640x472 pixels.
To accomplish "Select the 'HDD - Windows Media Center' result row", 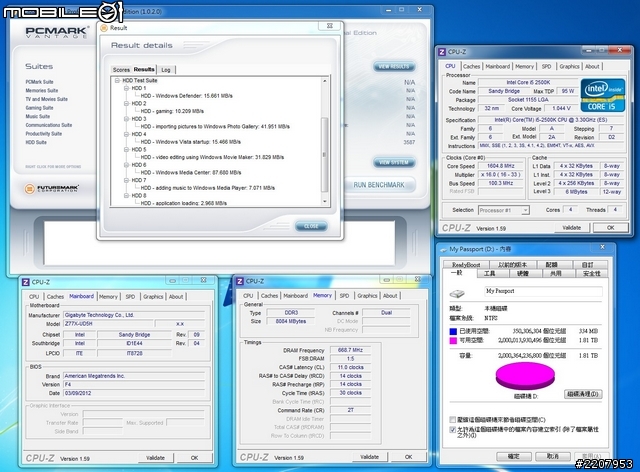I will tap(191, 173).
